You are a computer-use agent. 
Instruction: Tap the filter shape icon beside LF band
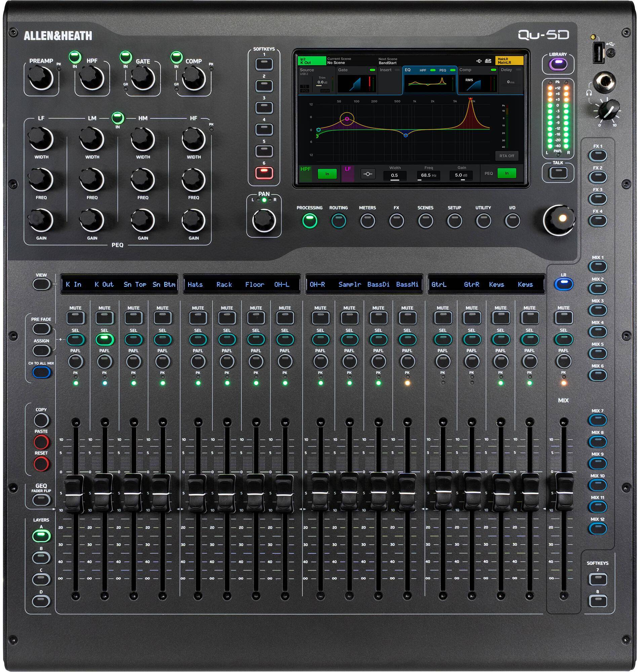coord(368,173)
